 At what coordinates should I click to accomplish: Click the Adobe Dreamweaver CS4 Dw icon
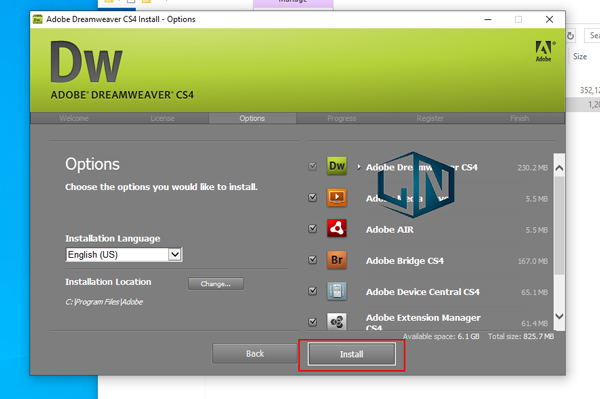337,166
